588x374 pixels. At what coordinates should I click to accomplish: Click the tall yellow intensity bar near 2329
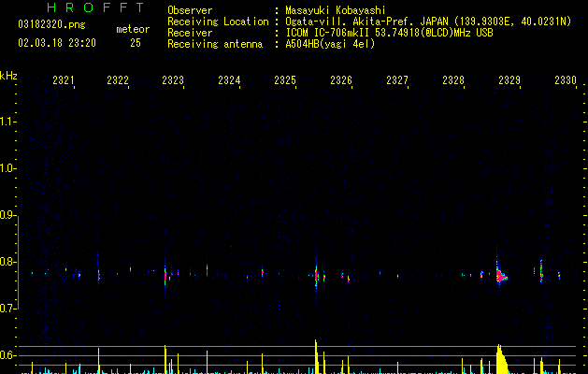[502, 359]
